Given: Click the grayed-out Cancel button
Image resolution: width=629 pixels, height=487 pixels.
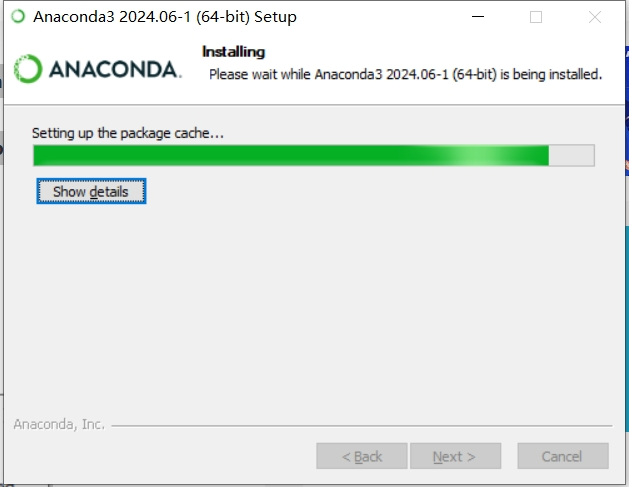Looking at the screenshot, I should click(563, 456).
